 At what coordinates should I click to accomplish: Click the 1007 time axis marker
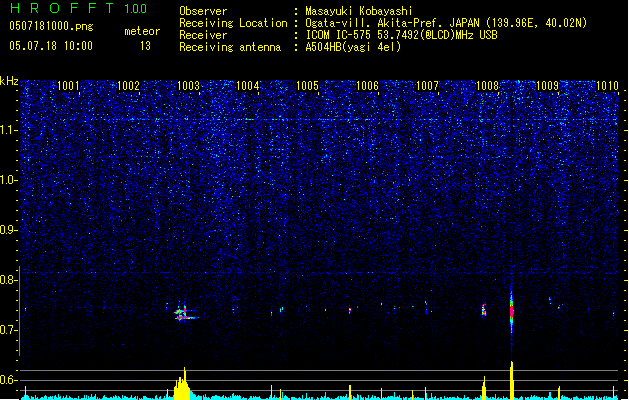428,86
